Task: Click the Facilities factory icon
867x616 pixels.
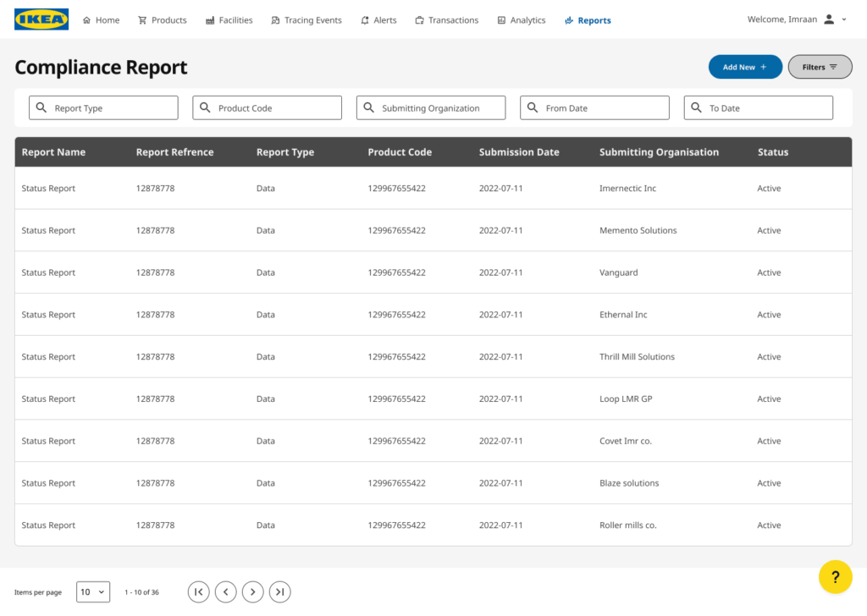Action: click(x=210, y=20)
